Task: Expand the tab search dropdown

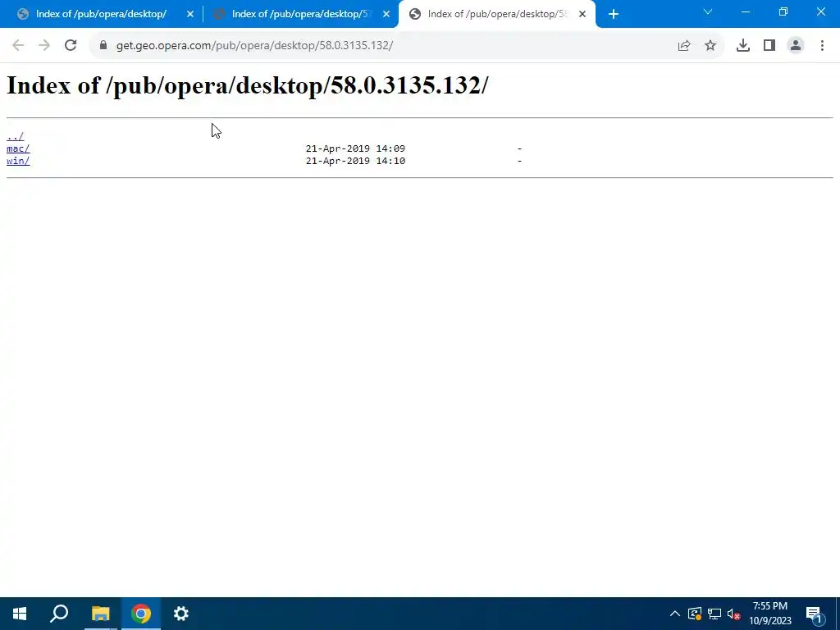Action: 708,11
